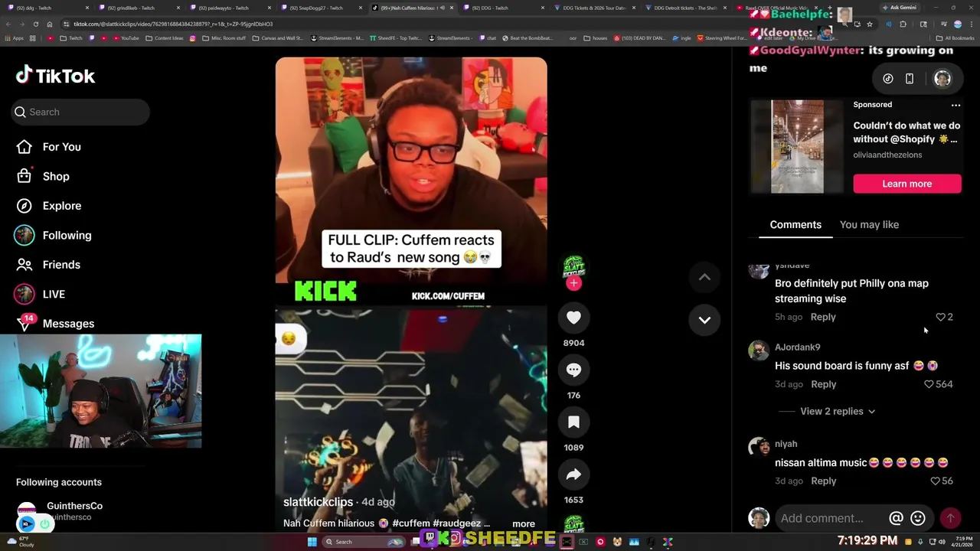This screenshot has height=551, width=980.
Task: Click the get-app phone icon at top
Action: coord(910,79)
